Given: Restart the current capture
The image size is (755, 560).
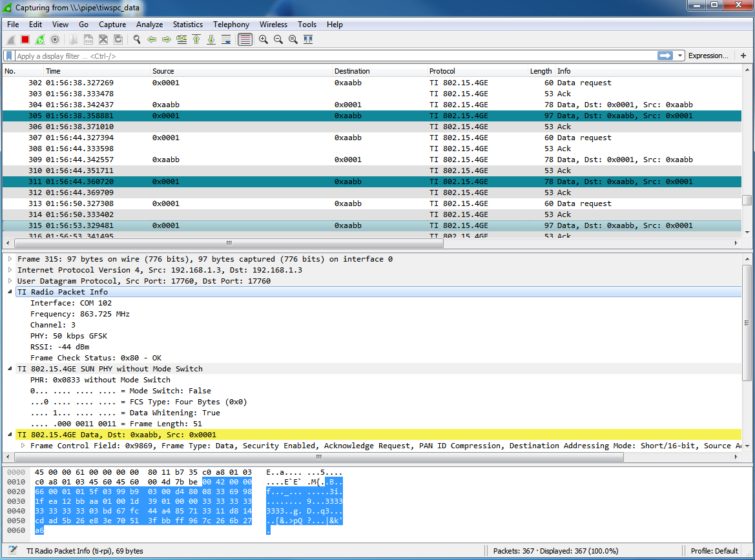Looking at the screenshot, I should click(x=39, y=39).
